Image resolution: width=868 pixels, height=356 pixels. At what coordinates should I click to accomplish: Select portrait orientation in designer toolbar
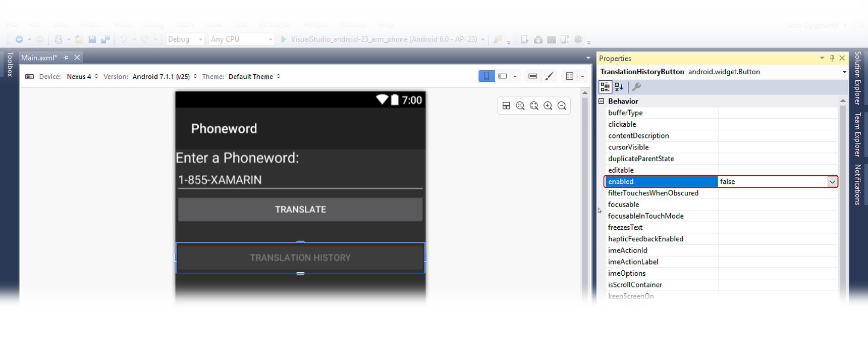[x=486, y=76]
